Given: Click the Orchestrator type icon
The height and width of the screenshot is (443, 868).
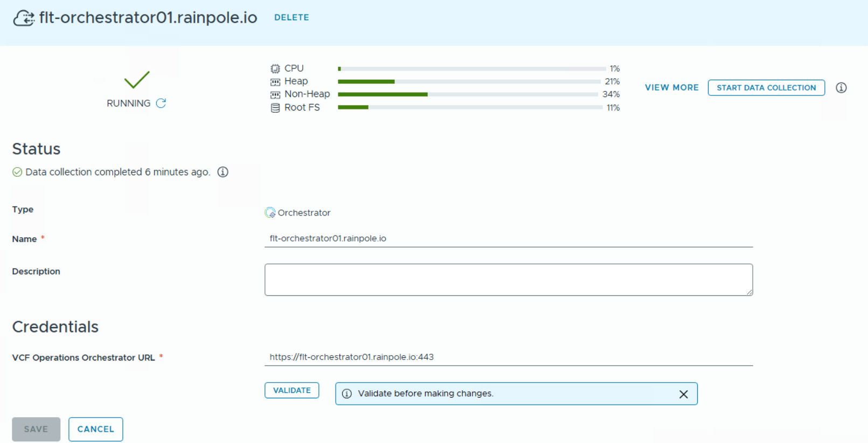Looking at the screenshot, I should pyautogui.click(x=270, y=213).
